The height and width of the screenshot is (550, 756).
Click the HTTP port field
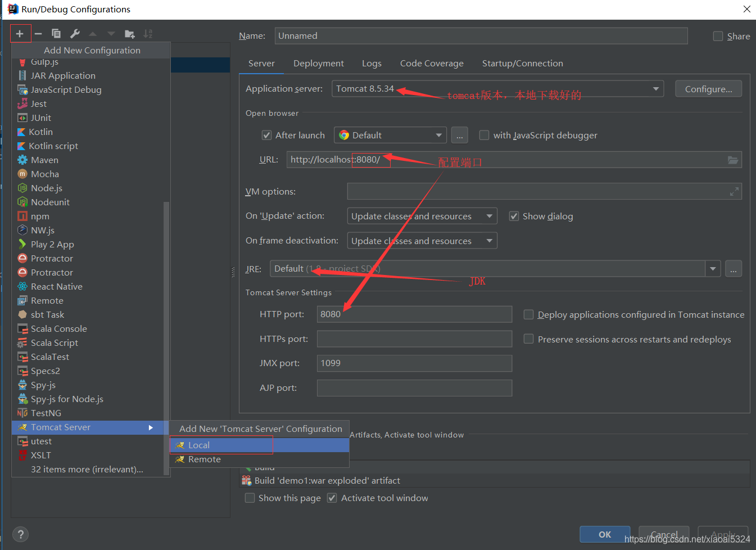414,314
